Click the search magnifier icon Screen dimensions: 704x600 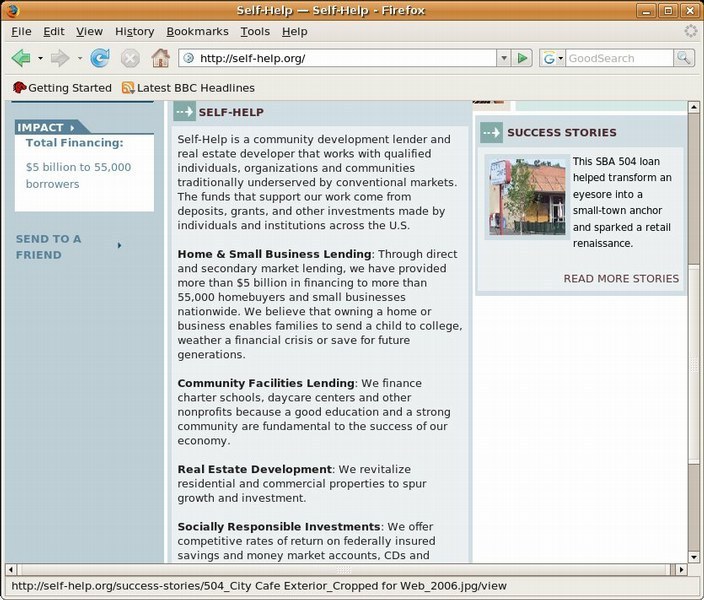684,58
